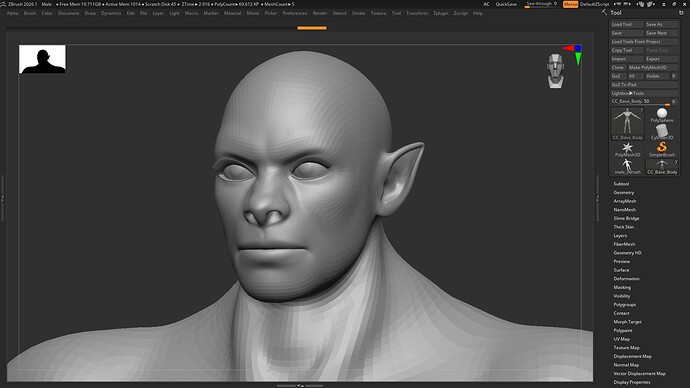Open the Stroke menu
This screenshot has height=388, width=690.
358,13
